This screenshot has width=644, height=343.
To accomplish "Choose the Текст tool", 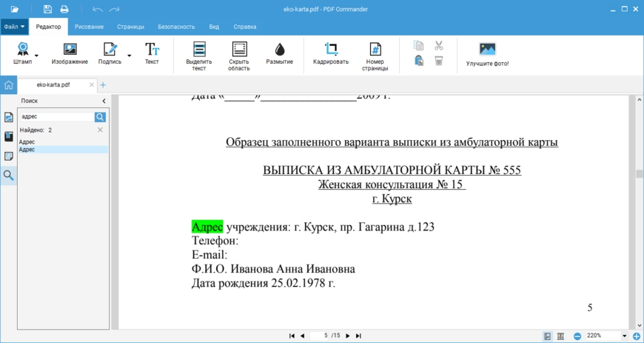I will (x=152, y=53).
